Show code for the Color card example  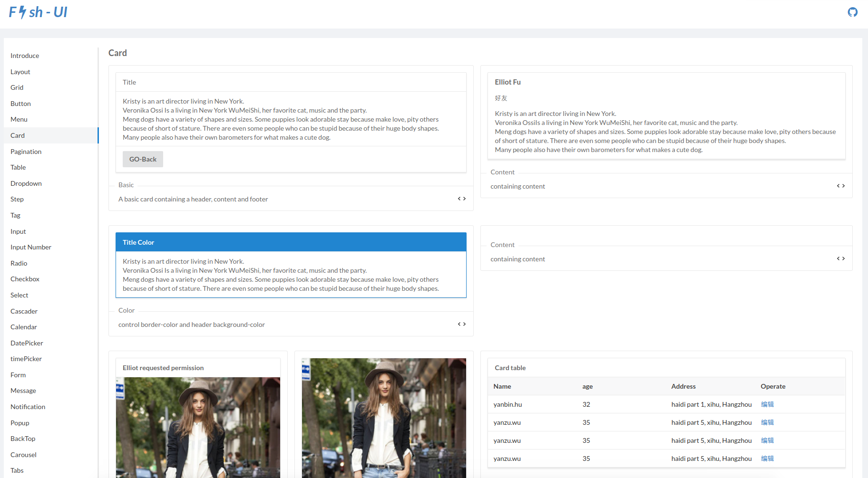pos(461,324)
